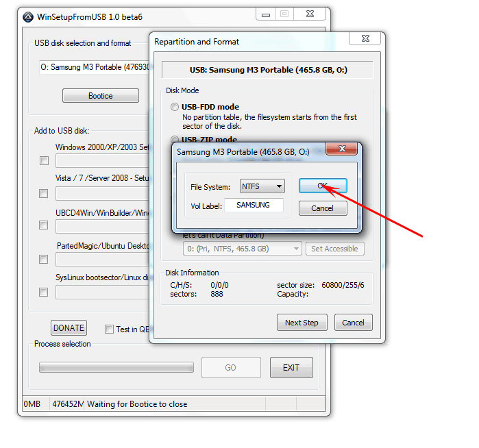
Task: Open the USB disk selection dropdown
Action: [95, 67]
